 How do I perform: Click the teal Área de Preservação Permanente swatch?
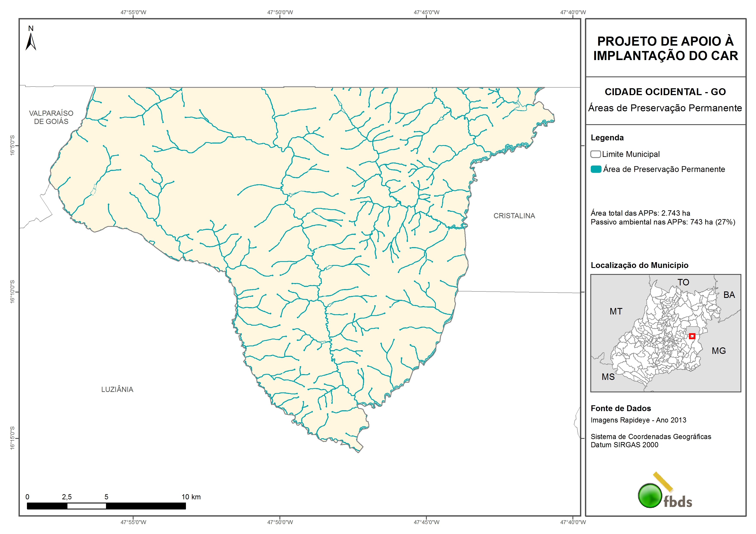click(596, 169)
